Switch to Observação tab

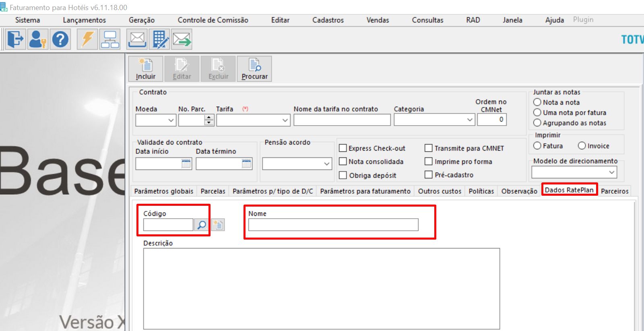[x=519, y=191]
